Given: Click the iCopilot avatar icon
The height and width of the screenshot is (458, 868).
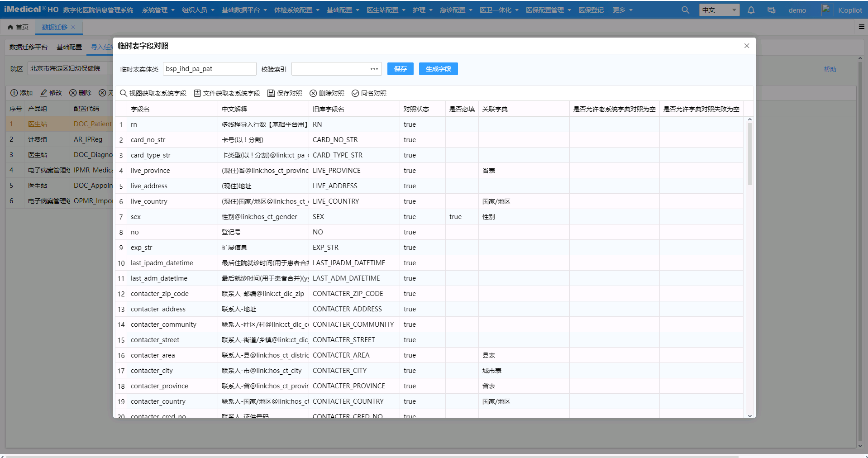Looking at the screenshot, I should 827,10.
